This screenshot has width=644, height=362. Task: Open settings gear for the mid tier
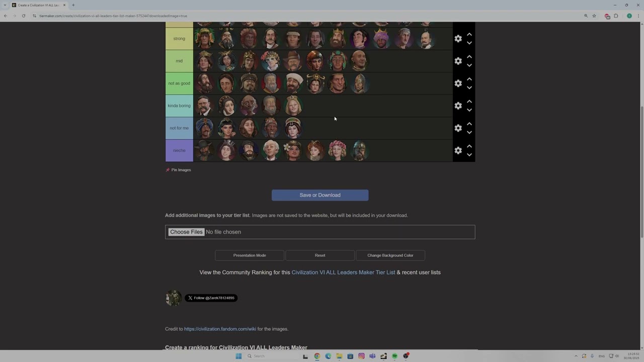[458, 61]
